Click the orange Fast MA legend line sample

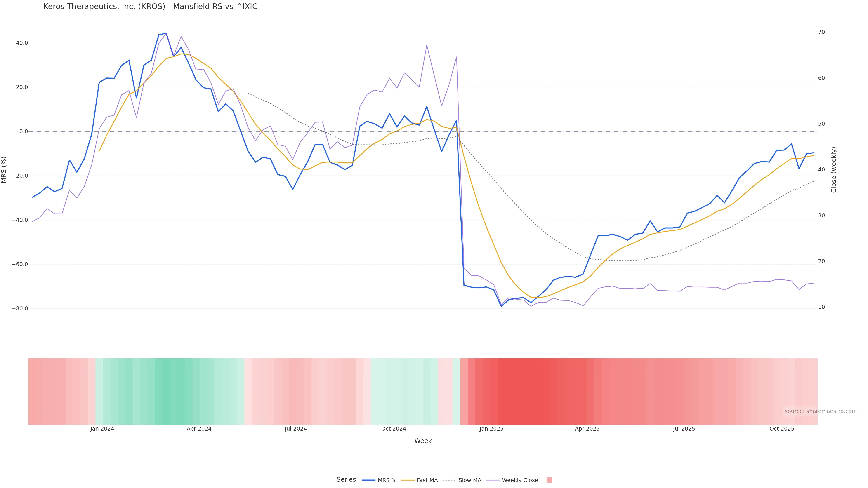[407, 480]
